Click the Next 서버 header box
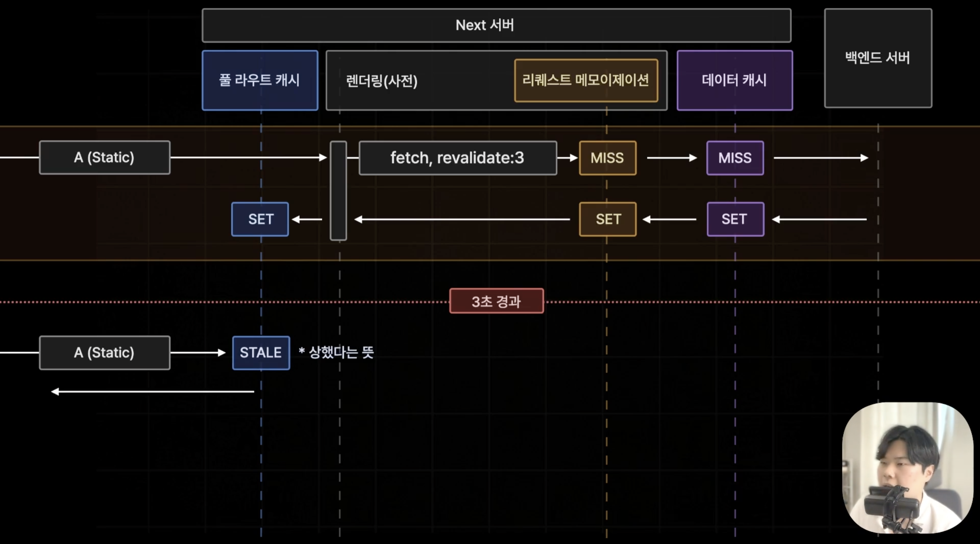The height and width of the screenshot is (544, 980). pyautogui.click(x=496, y=25)
